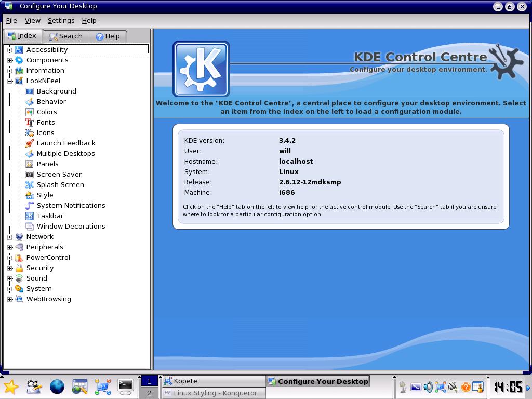
Task: Switch to the Search tab
Action: [x=67, y=36]
